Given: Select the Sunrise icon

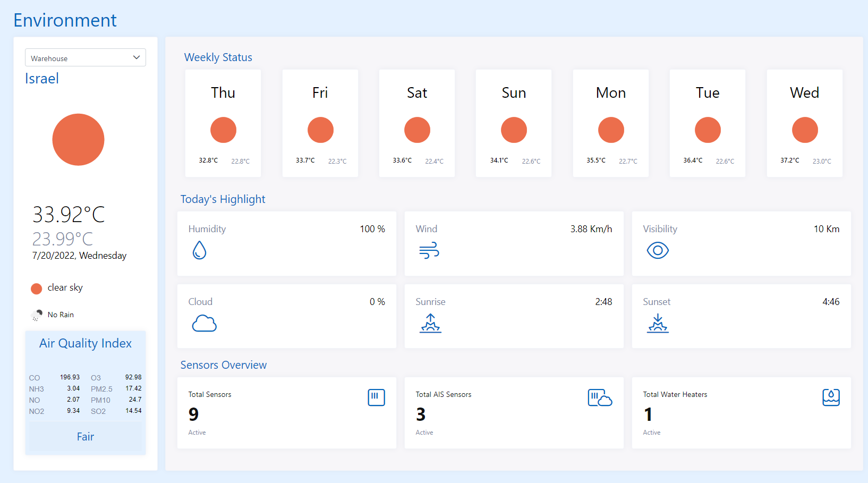Looking at the screenshot, I should tap(431, 322).
